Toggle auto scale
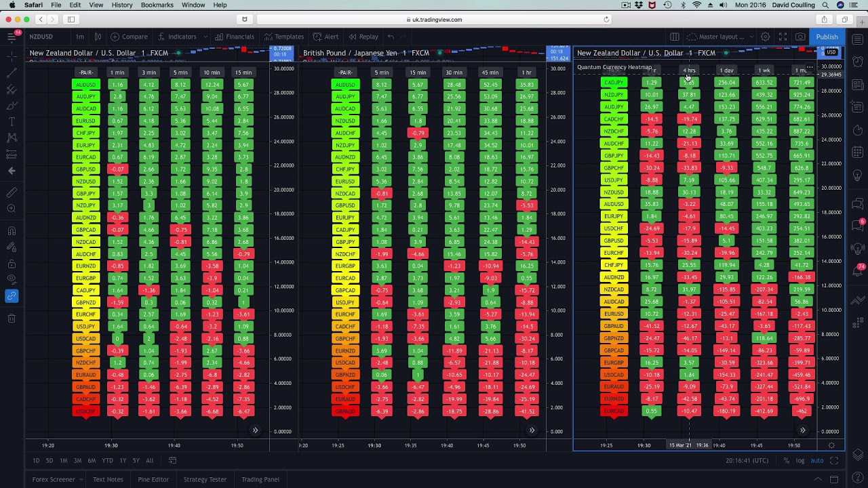868x488 pixels. pos(817,460)
